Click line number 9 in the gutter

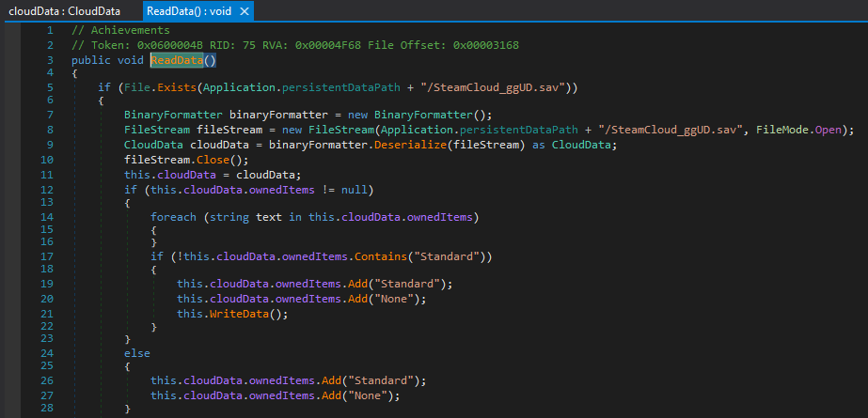click(x=51, y=145)
